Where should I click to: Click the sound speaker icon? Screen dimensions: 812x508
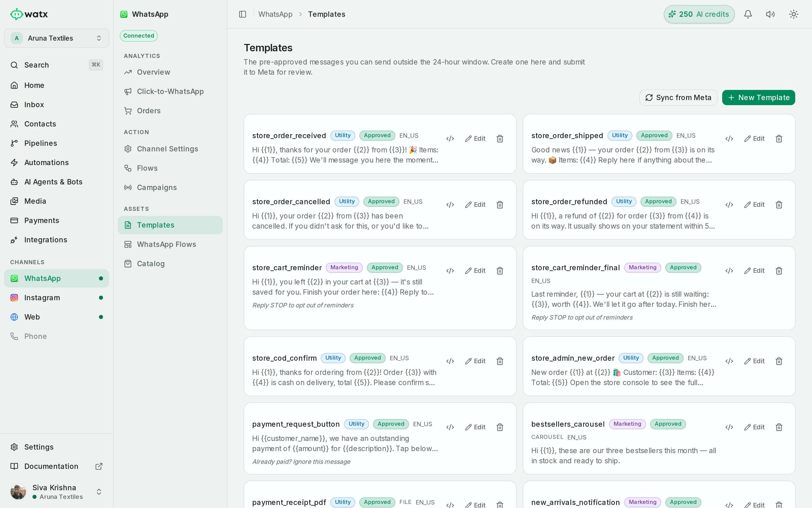point(770,14)
